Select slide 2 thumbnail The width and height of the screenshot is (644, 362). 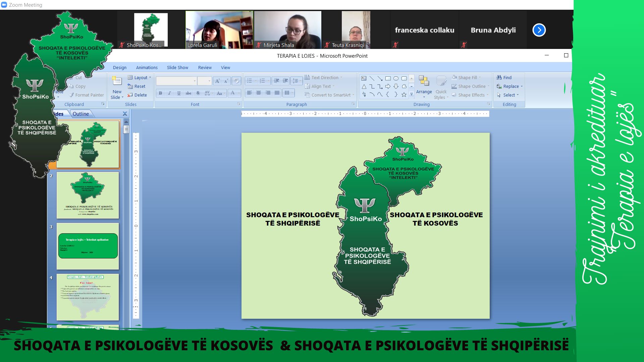(88, 195)
